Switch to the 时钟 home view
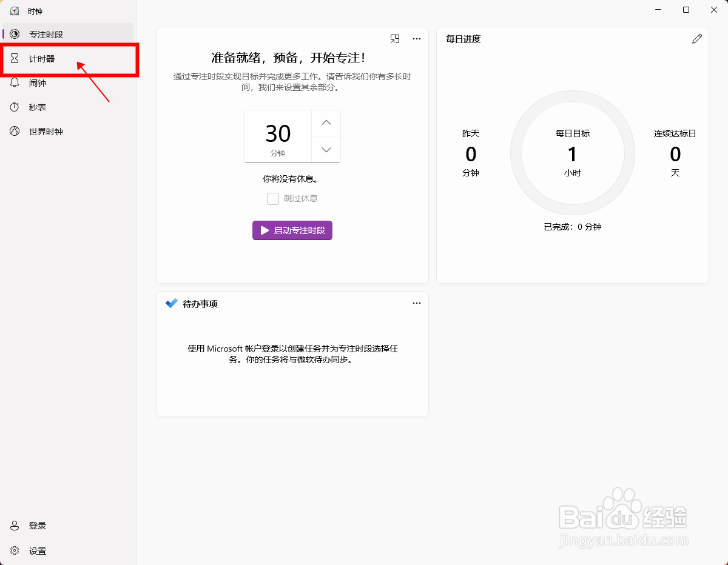728x565 pixels. point(33,10)
